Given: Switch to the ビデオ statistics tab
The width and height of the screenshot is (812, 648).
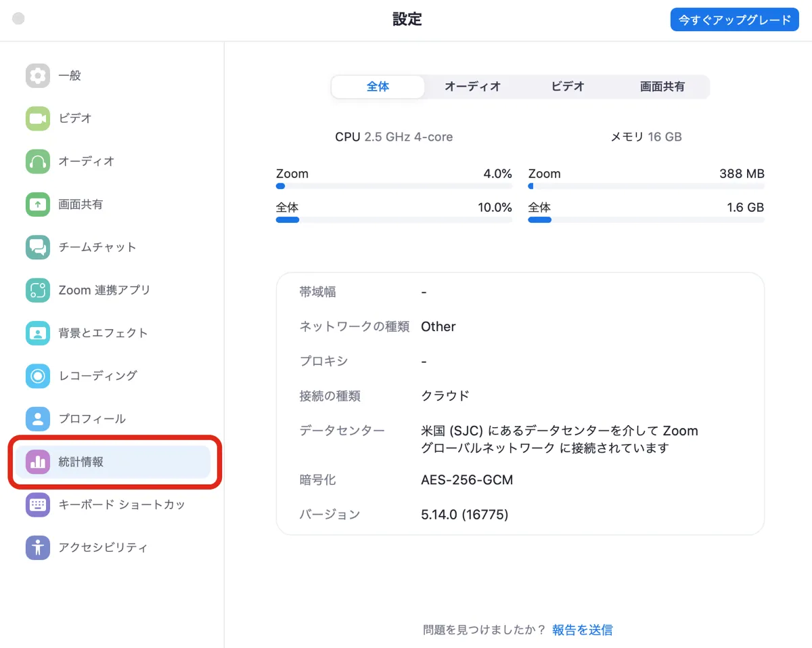Looking at the screenshot, I should coord(567,87).
